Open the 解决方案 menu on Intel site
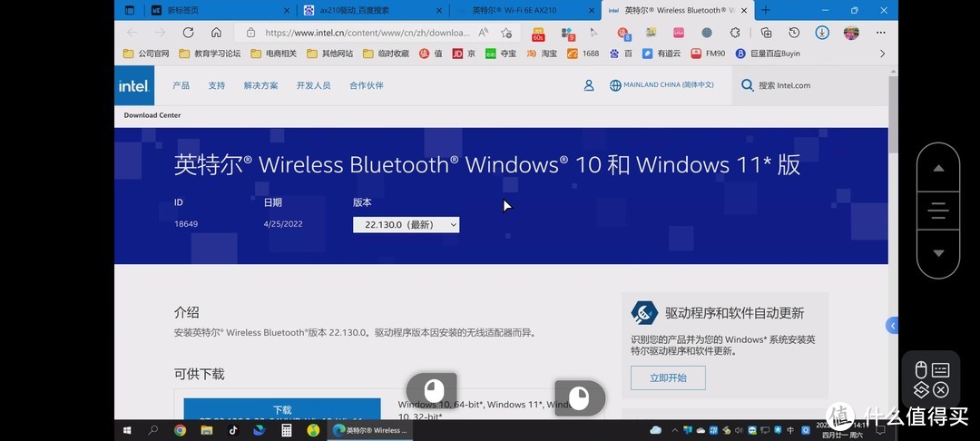980x441 pixels. [261, 85]
